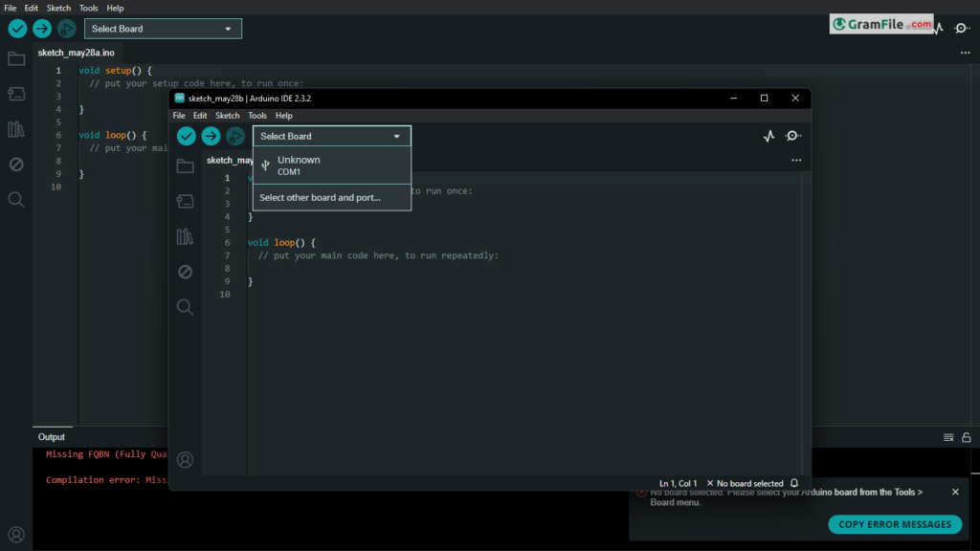Click Compilation error line in Output panel
The image size is (980, 551).
pyautogui.click(x=106, y=480)
